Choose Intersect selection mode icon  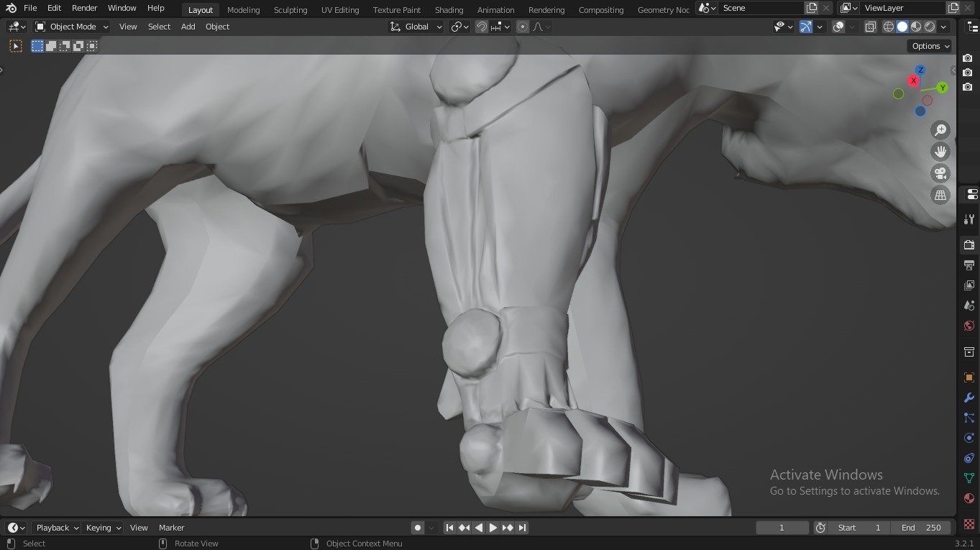point(92,46)
